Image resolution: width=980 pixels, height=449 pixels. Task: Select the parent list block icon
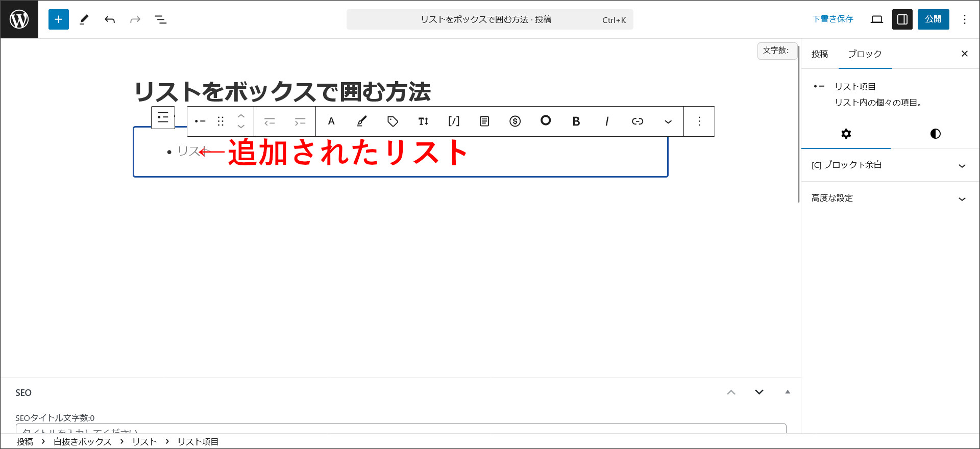coord(163,118)
